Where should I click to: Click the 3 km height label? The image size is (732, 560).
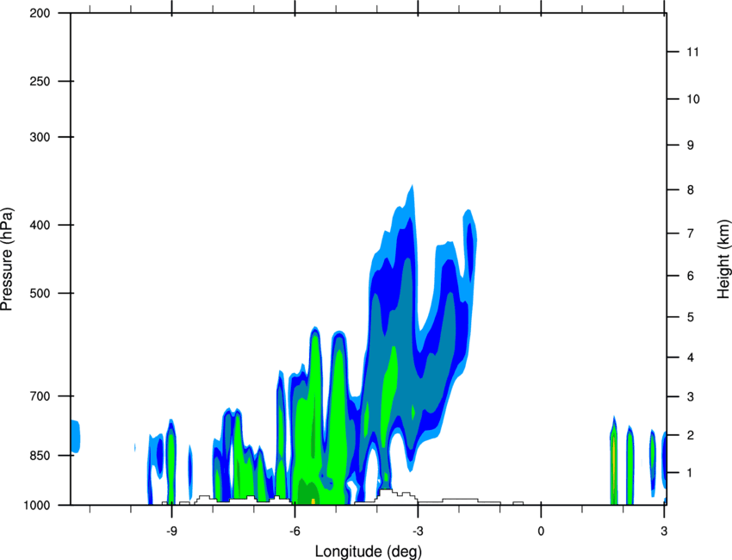[x=691, y=396]
